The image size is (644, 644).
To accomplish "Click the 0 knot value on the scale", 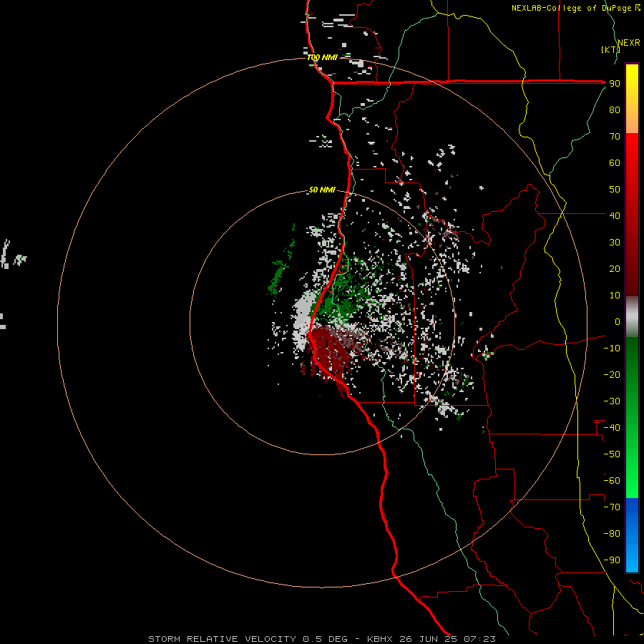I will [x=618, y=322].
